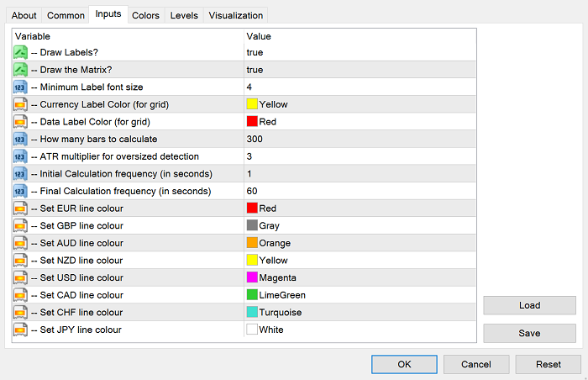Click Red swatch for EUR line colour

coord(252,208)
